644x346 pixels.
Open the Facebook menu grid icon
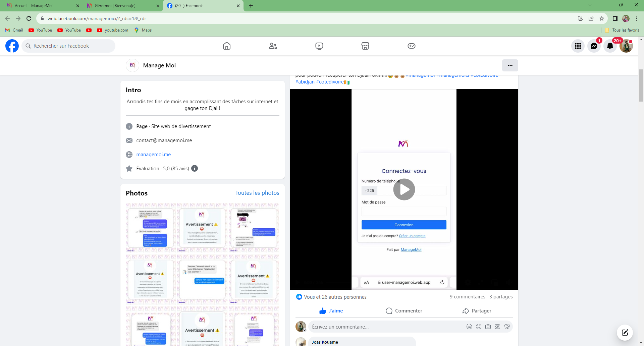tap(578, 46)
